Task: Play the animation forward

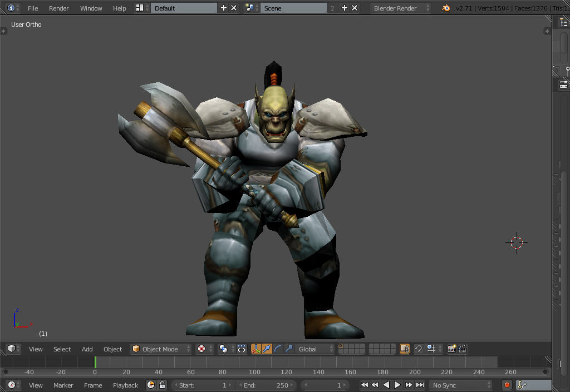Action: coord(397,385)
